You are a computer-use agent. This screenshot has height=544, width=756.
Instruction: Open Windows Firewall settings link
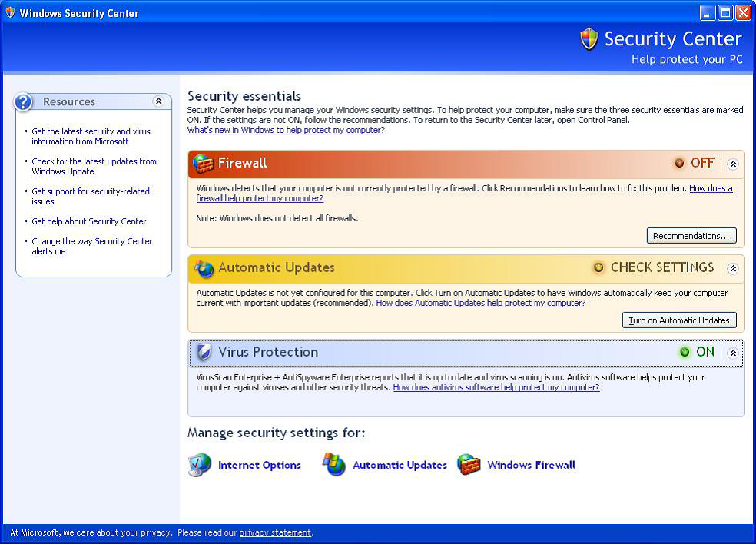click(x=532, y=466)
